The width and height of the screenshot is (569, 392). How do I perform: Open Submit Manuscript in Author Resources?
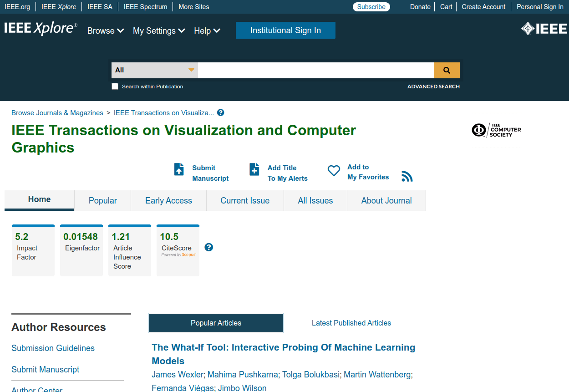pyautogui.click(x=46, y=370)
